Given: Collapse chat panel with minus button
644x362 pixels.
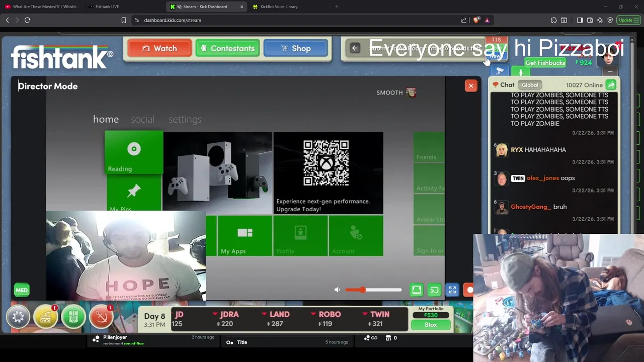Looking at the screenshot, I should pos(610,72).
